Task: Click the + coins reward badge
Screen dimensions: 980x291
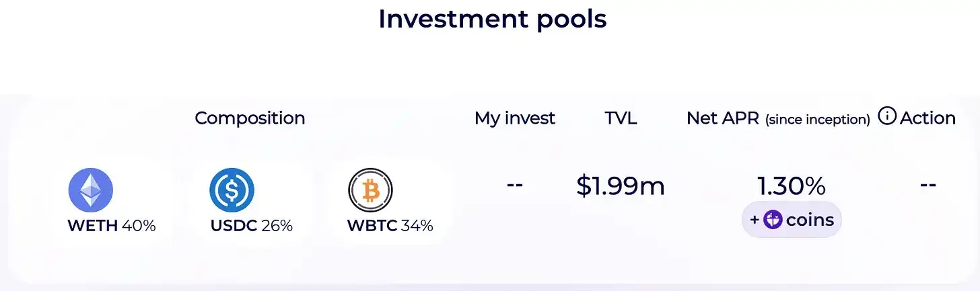Action: [792, 220]
